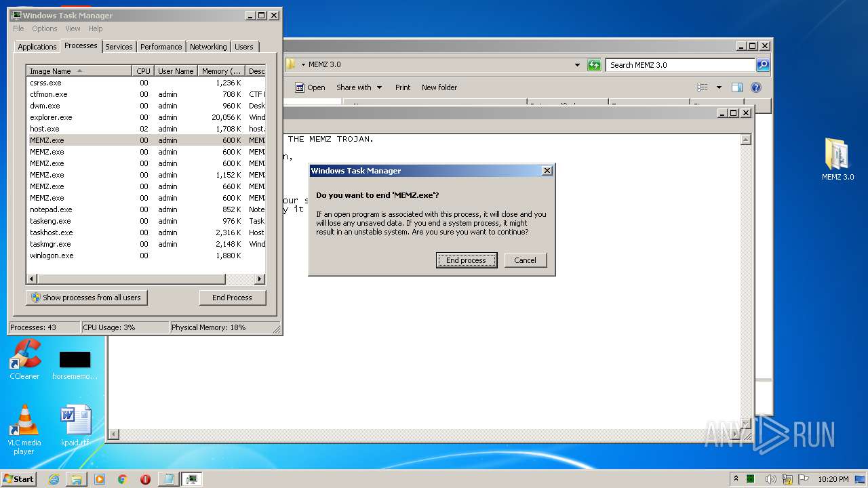Select the explorer.exe process row
Viewport: 868px width, 488px height.
click(146, 117)
